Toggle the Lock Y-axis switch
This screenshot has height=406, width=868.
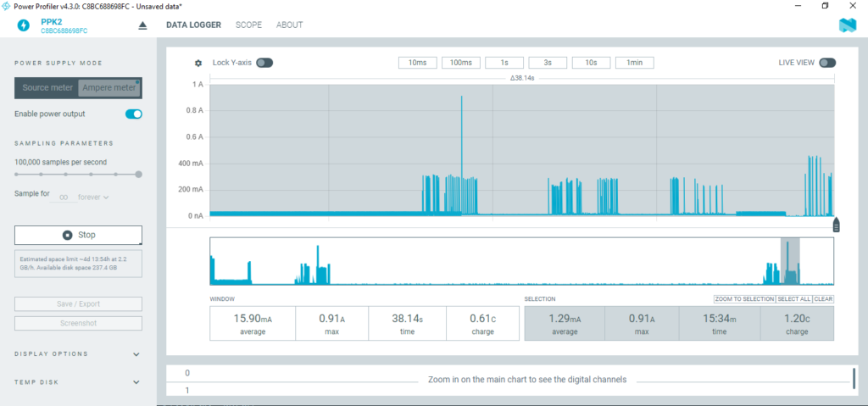(264, 63)
